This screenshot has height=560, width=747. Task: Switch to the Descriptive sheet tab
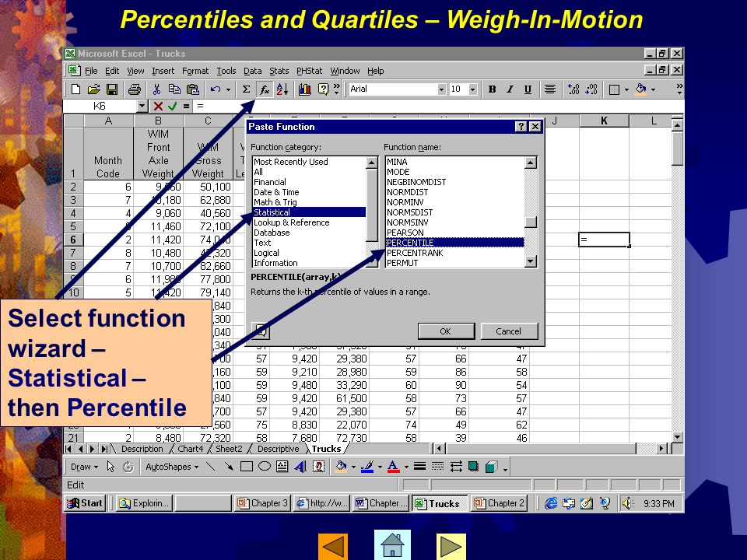coord(279,449)
